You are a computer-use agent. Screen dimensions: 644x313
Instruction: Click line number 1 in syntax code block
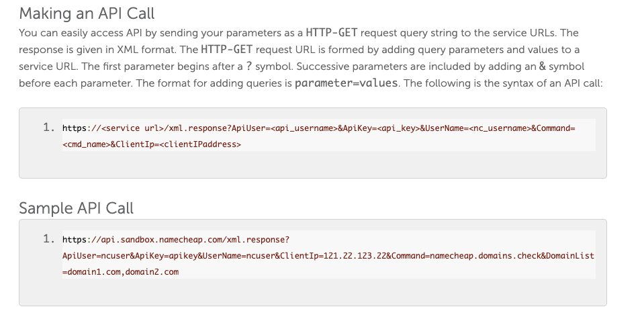pyautogui.click(x=49, y=128)
